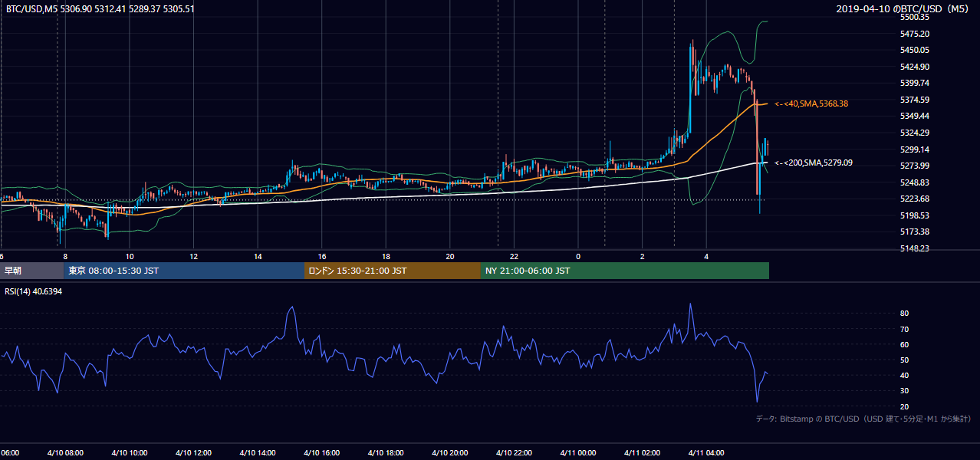Click hour label 4 under price chart

706,256
